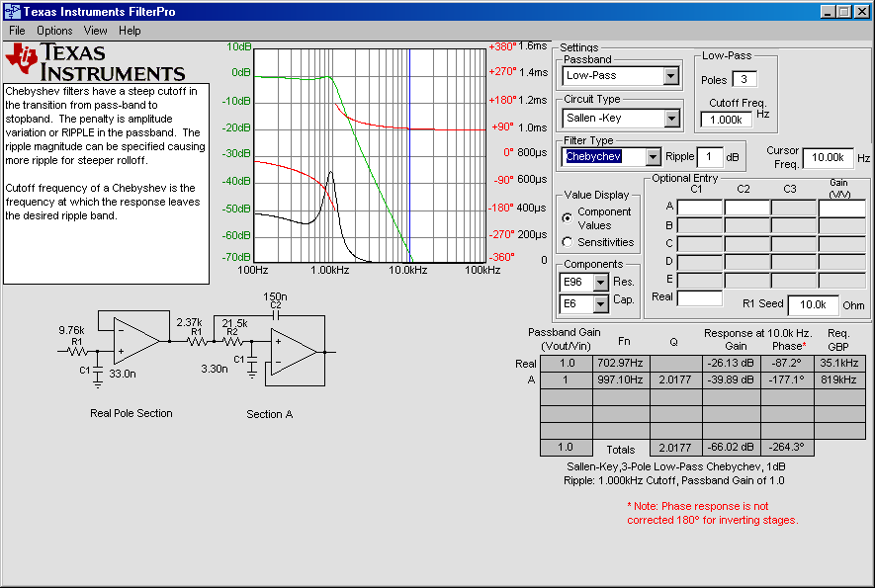This screenshot has width=875, height=588.
Task: Click the 1.6ms group delay axis label
Action: (533, 46)
